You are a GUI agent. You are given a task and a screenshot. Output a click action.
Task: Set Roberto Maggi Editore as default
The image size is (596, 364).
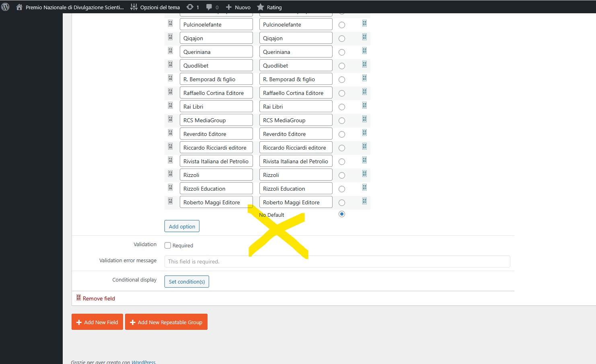tap(342, 203)
